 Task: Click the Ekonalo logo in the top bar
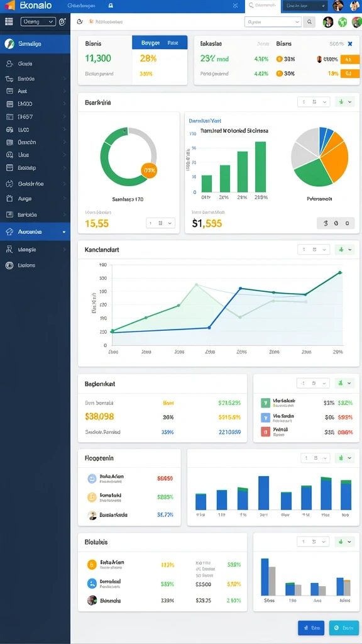click(28, 6)
